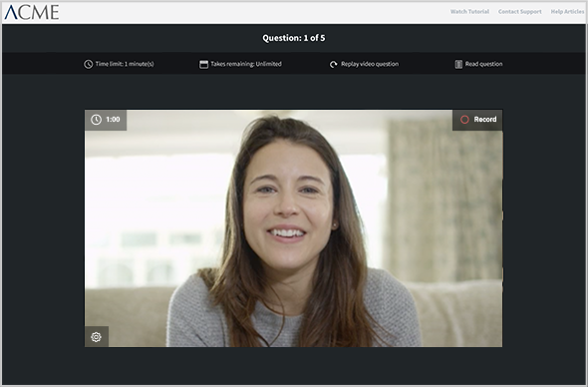The height and width of the screenshot is (387, 588).
Task: Click the clock icon in the video timer
Action: pos(96,120)
